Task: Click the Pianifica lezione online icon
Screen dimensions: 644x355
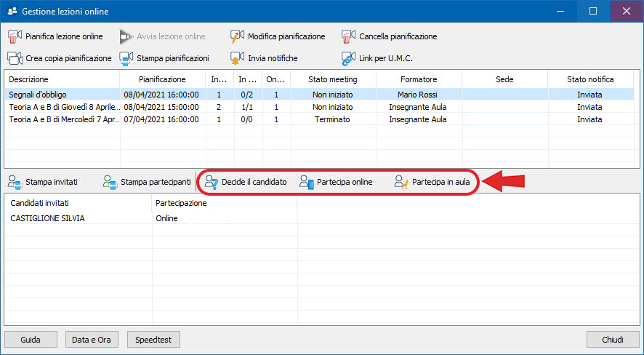Action: coord(15,36)
